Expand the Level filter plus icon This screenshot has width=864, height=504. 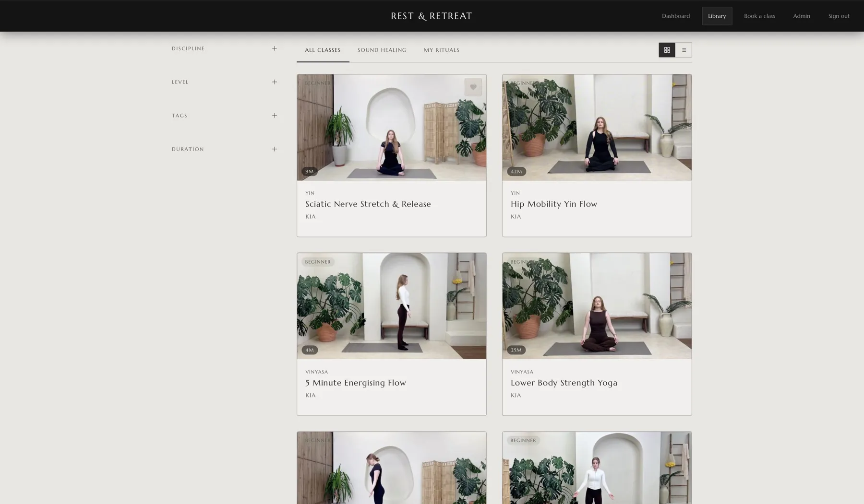(x=274, y=82)
